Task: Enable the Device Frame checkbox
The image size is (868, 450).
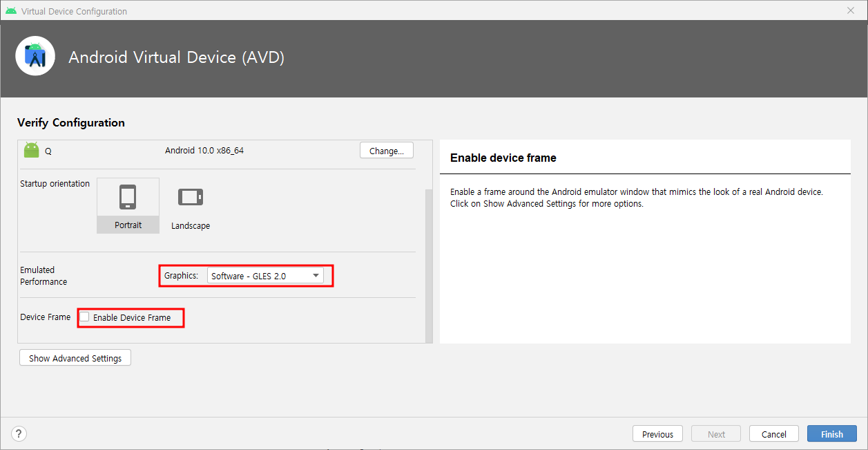Action: coord(84,317)
